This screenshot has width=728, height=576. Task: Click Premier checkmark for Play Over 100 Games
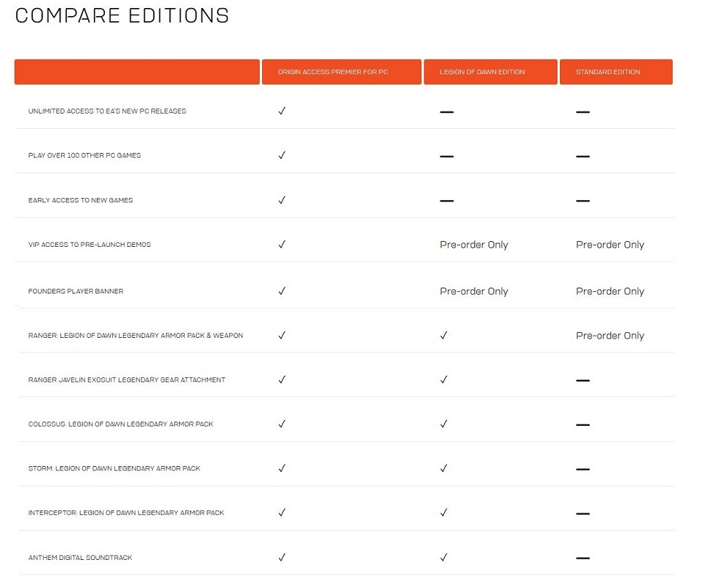click(x=282, y=155)
